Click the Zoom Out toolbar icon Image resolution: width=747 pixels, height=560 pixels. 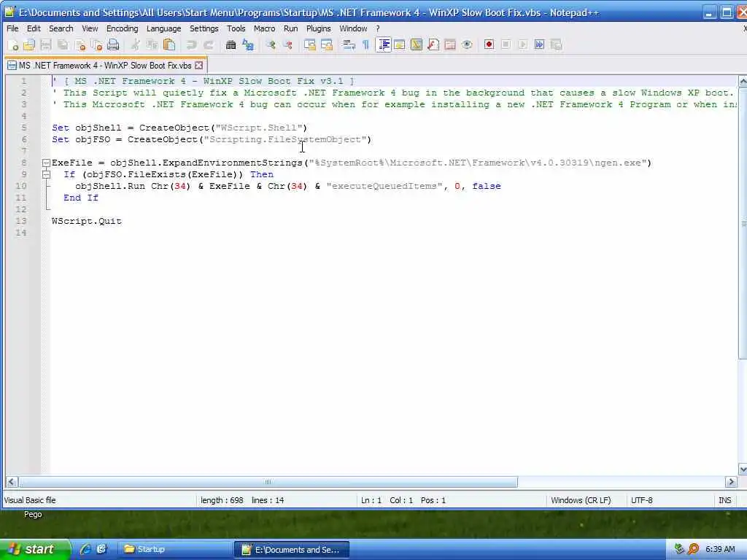pos(287,44)
